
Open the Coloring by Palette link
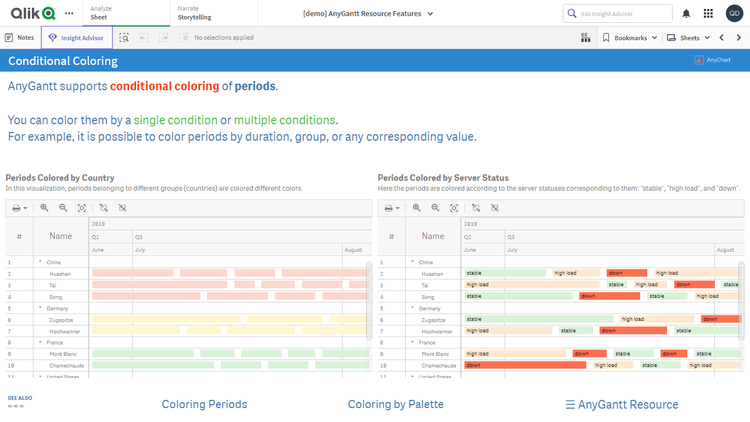click(x=395, y=404)
